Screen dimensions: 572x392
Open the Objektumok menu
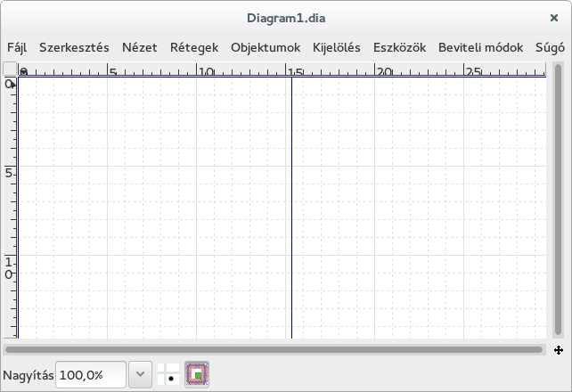click(x=266, y=47)
